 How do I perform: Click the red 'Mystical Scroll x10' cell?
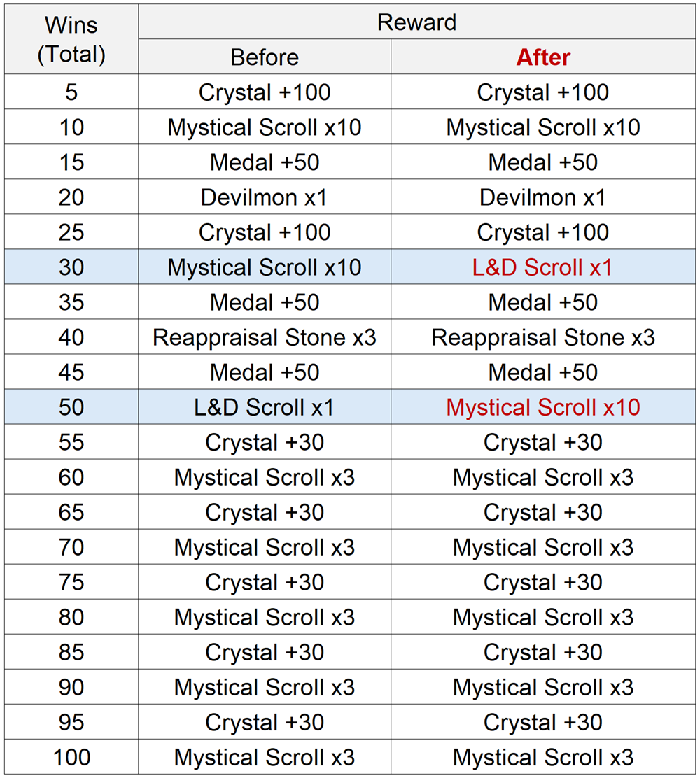pos(543,407)
